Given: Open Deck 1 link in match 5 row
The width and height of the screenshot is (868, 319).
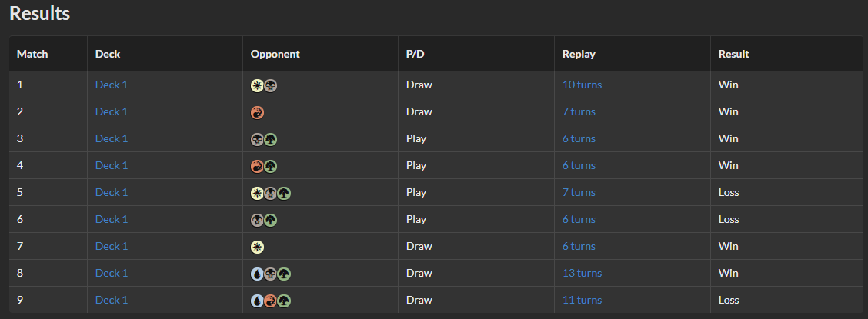Looking at the screenshot, I should 112,192.
